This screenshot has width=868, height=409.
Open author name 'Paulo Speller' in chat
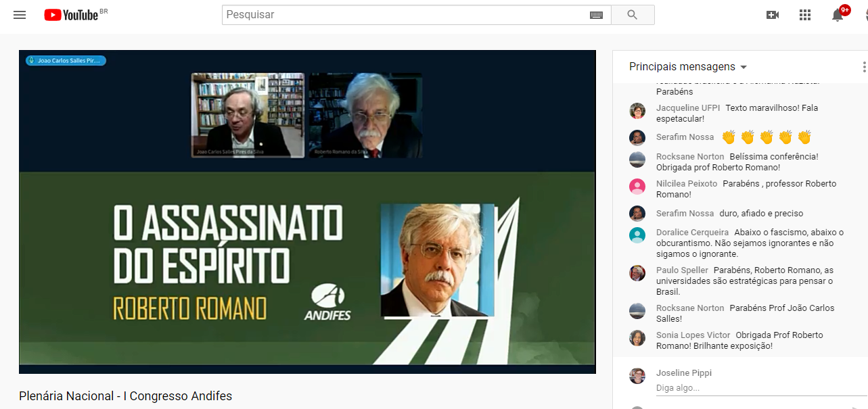(682, 270)
